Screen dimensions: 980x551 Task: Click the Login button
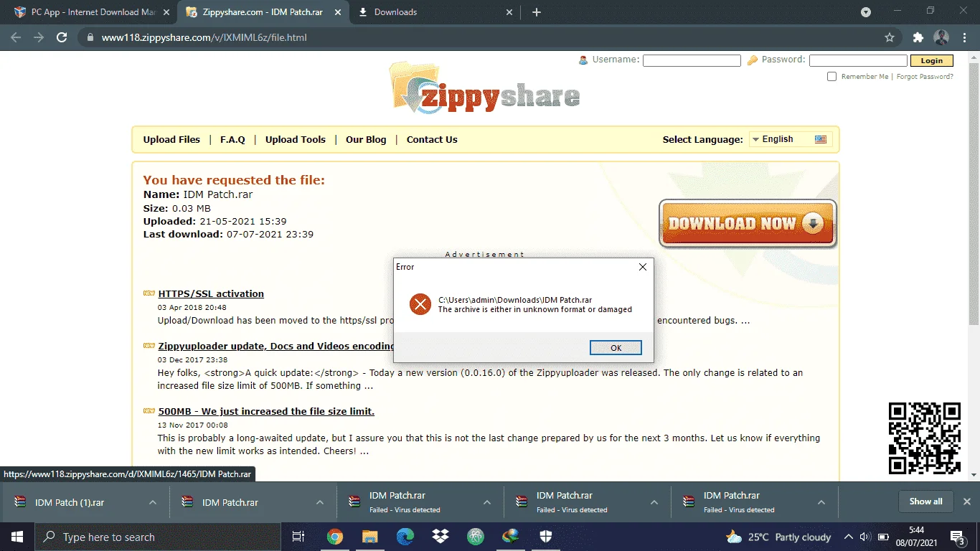coord(932,61)
